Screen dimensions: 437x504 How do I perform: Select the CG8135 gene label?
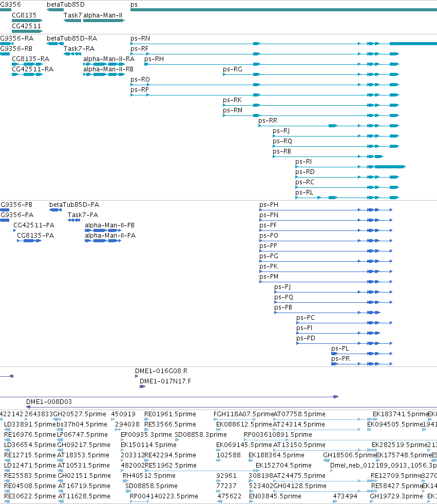pyautogui.click(x=24, y=15)
